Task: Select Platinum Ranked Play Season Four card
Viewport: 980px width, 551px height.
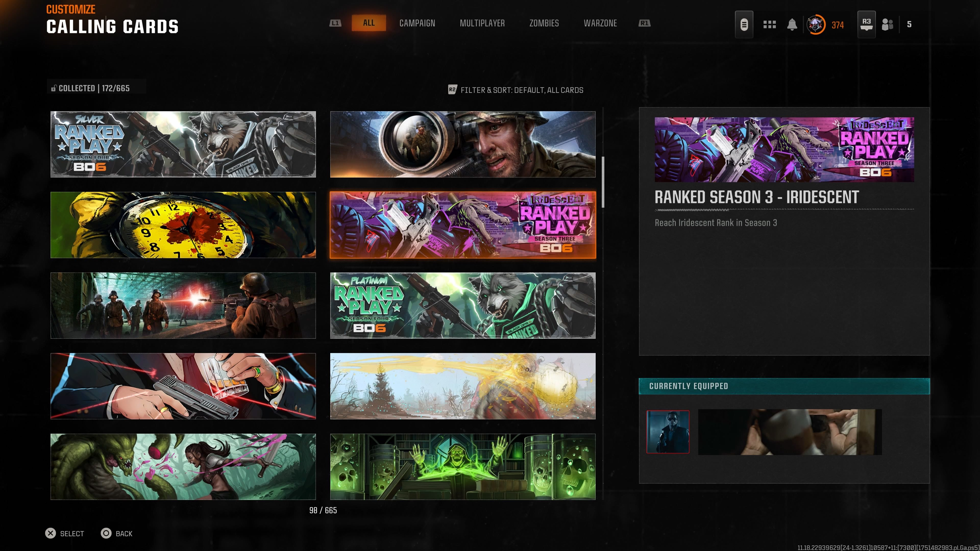Action: point(463,305)
